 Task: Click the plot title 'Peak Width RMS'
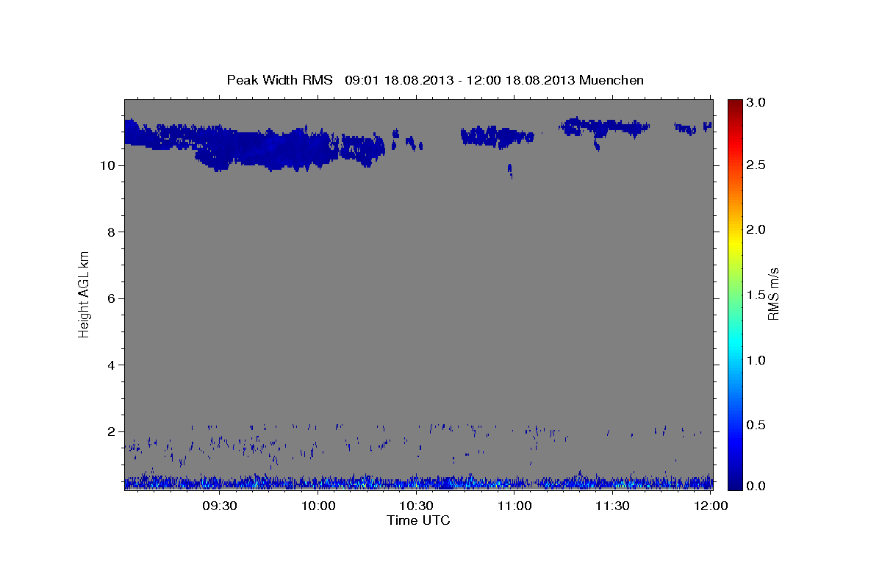pyautogui.click(x=279, y=79)
